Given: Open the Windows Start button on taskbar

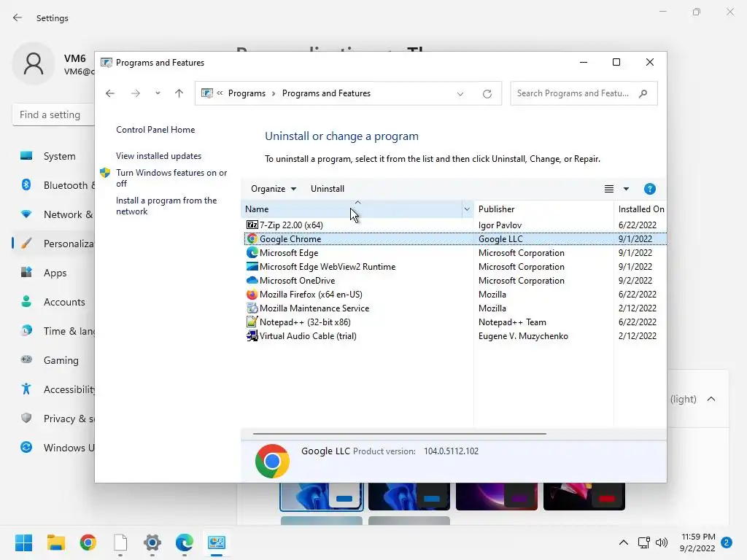Looking at the screenshot, I should (23, 542).
